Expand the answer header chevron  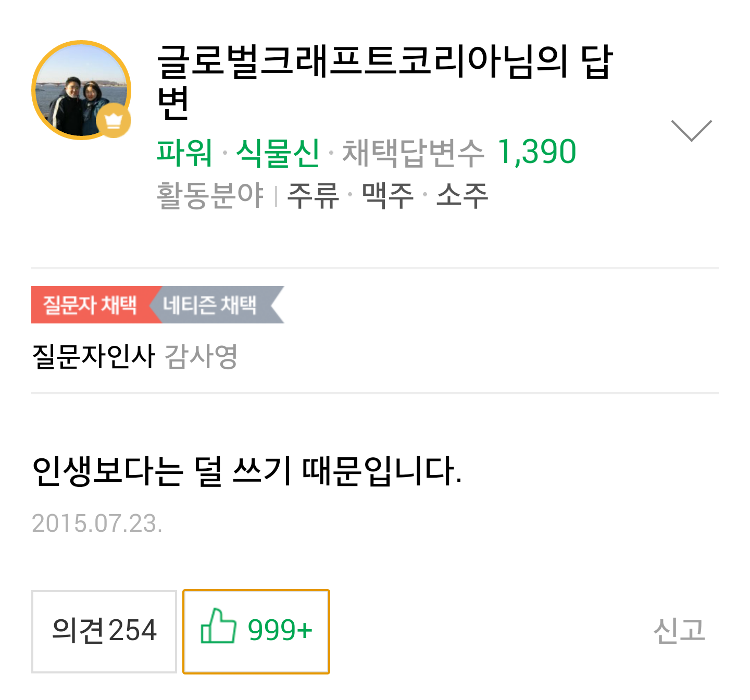tap(691, 130)
